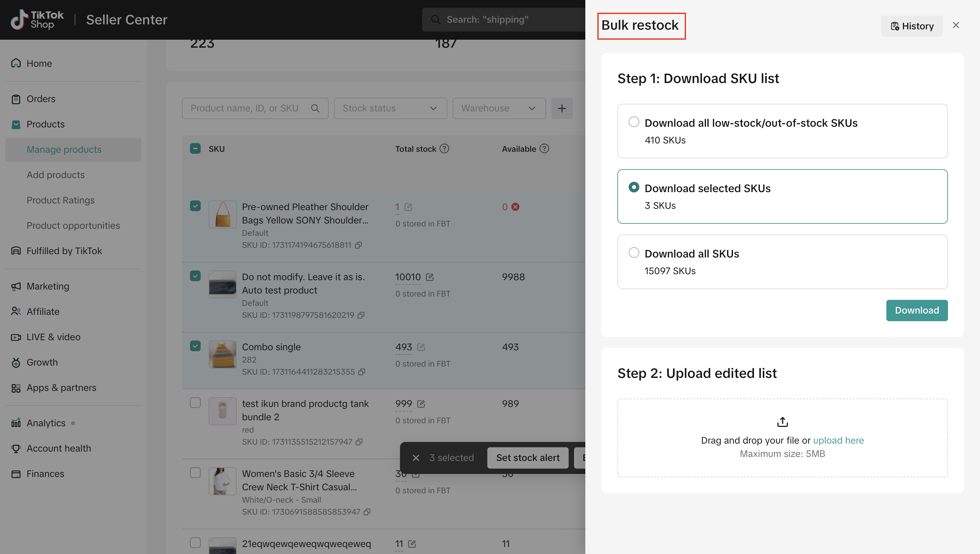The height and width of the screenshot is (554, 980).
Task: Click the Pre-owned Pleather Shoulder Bag thumbnail
Action: (223, 214)
